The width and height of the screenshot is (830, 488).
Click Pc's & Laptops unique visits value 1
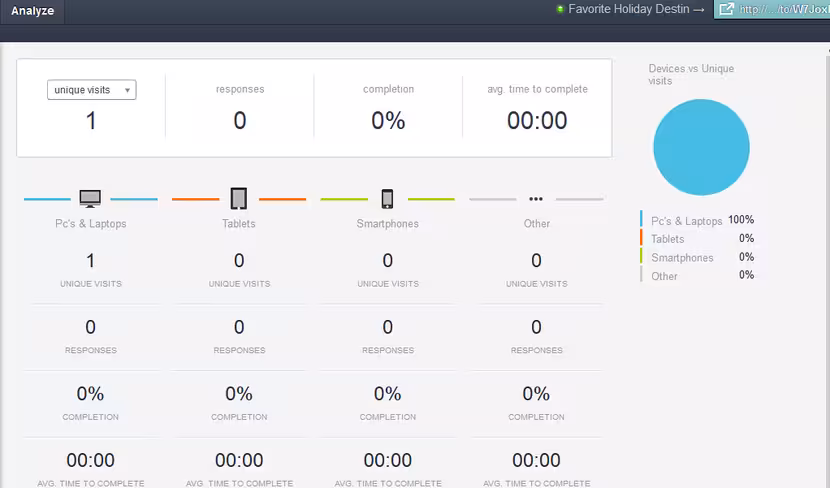(91, 260)
